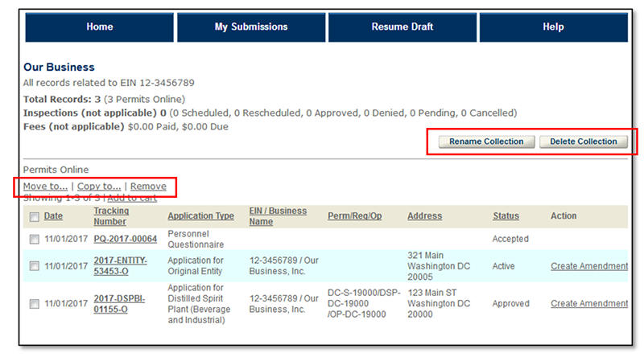Click the Copy to... link
644x357 pixels.
[x=99, y=187]
